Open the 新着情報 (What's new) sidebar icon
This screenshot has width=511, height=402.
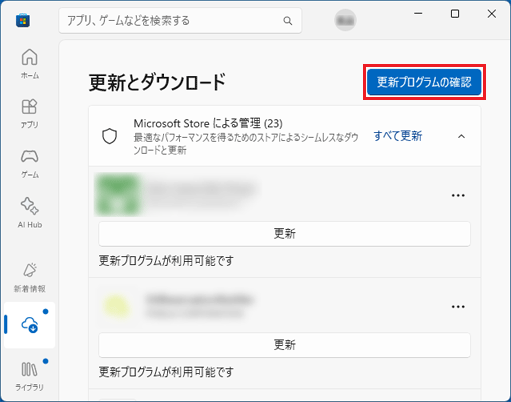30,278
